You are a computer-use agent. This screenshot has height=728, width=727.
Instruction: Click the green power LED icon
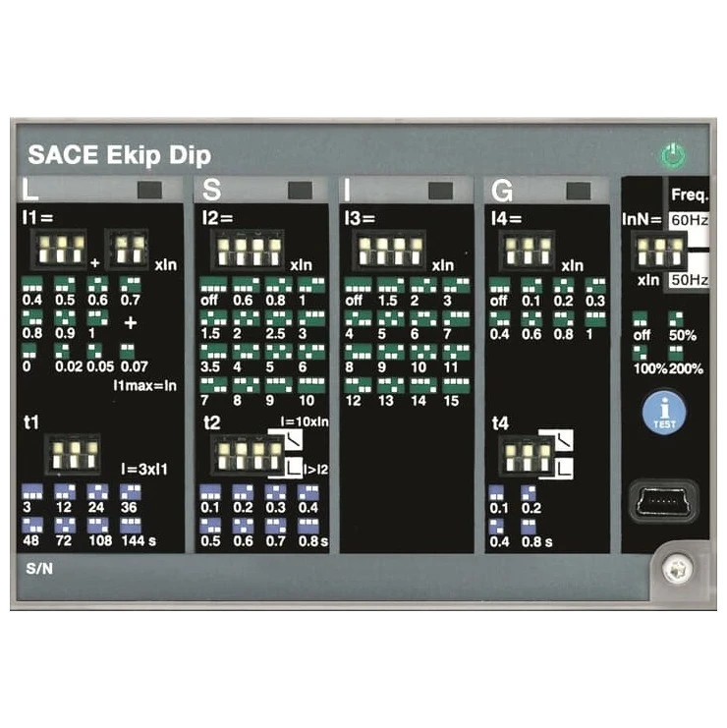[673, 155]
